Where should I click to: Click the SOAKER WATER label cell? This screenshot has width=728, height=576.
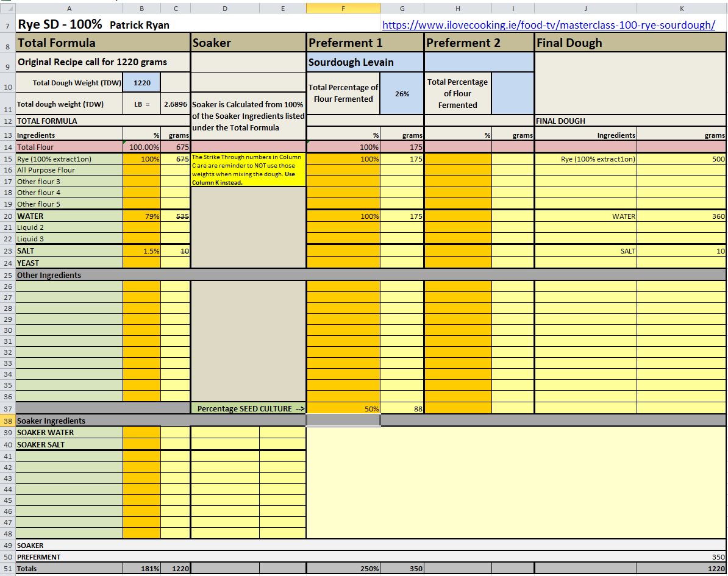(x=69, y=433)
